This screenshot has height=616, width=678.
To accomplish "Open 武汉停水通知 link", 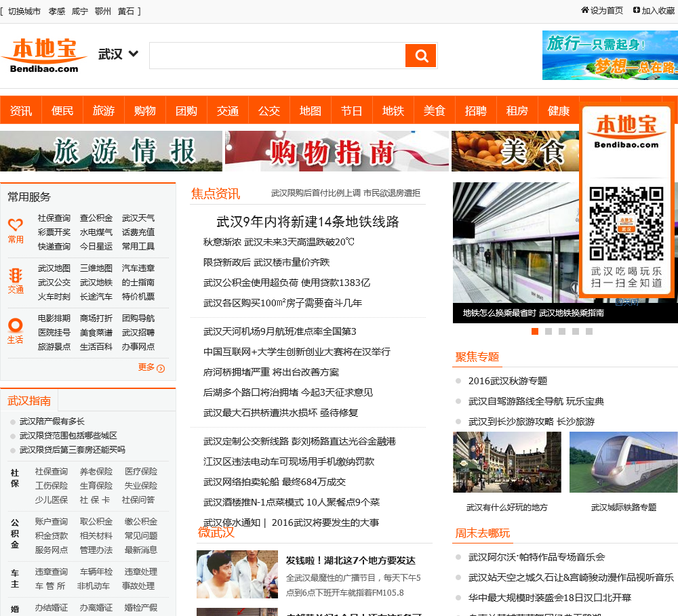I will 232,522.
